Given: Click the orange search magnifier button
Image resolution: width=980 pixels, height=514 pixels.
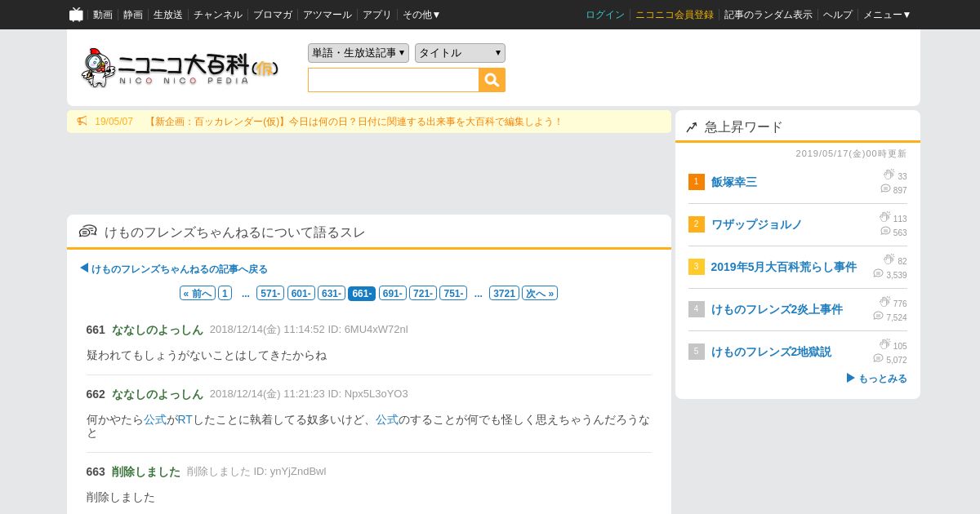Looking at the screenshot, I should click(492, 80).
